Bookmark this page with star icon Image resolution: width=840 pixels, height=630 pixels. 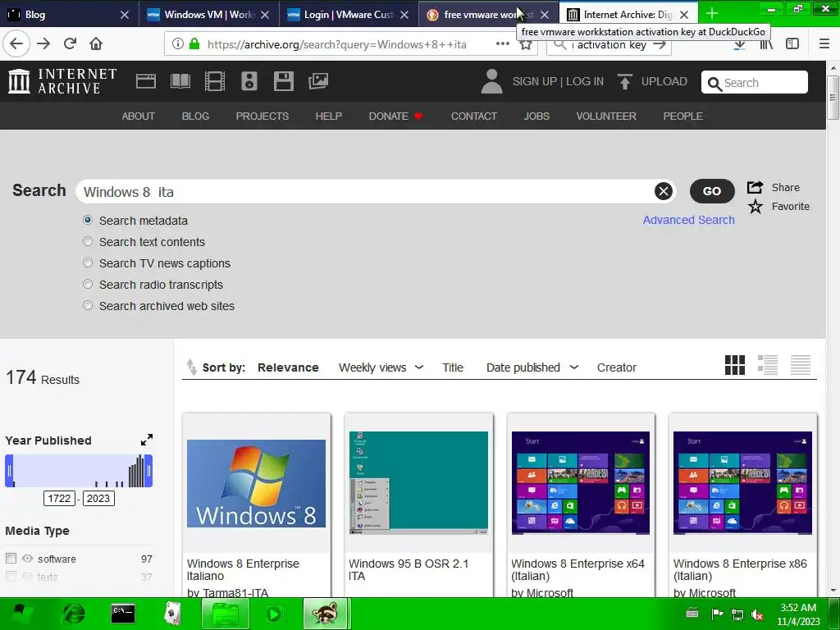[x=526, y=44]
